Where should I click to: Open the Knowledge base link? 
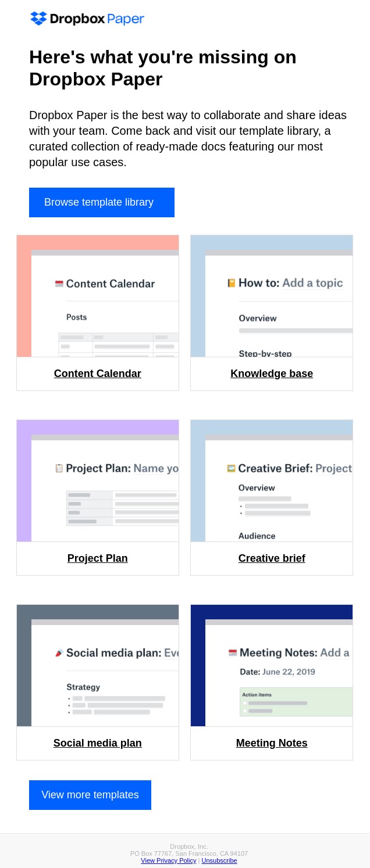click(x=272, y=374)
